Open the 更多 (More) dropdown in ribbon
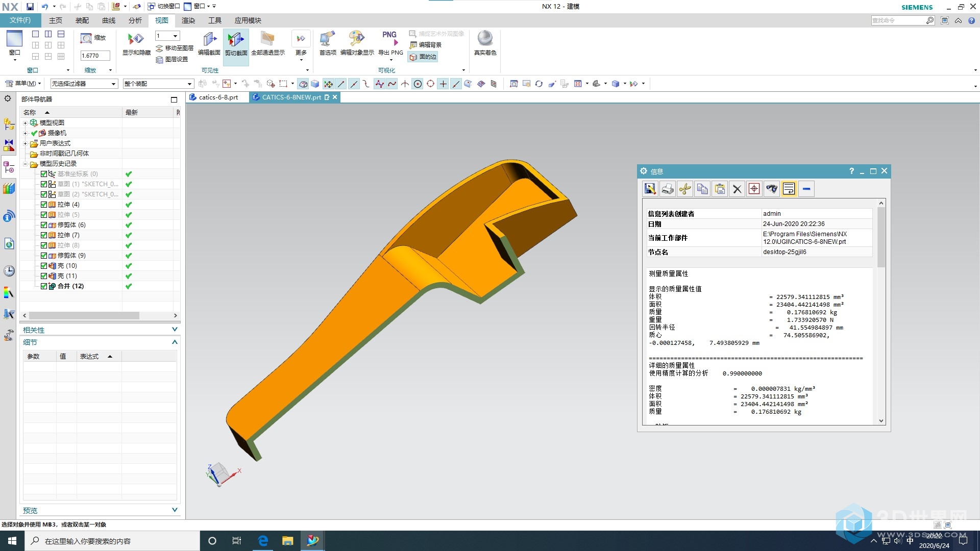Image resolution: width=980 pixels, height=551 pixels. 301,46
